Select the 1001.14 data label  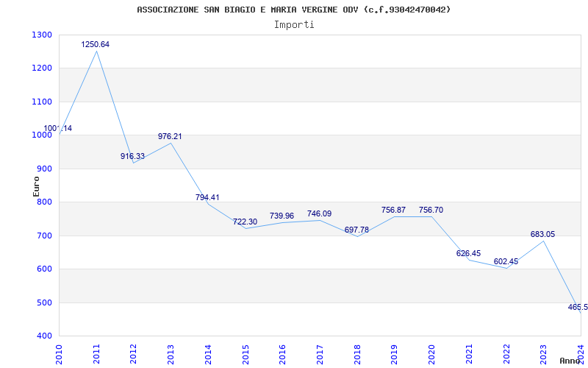58,128
